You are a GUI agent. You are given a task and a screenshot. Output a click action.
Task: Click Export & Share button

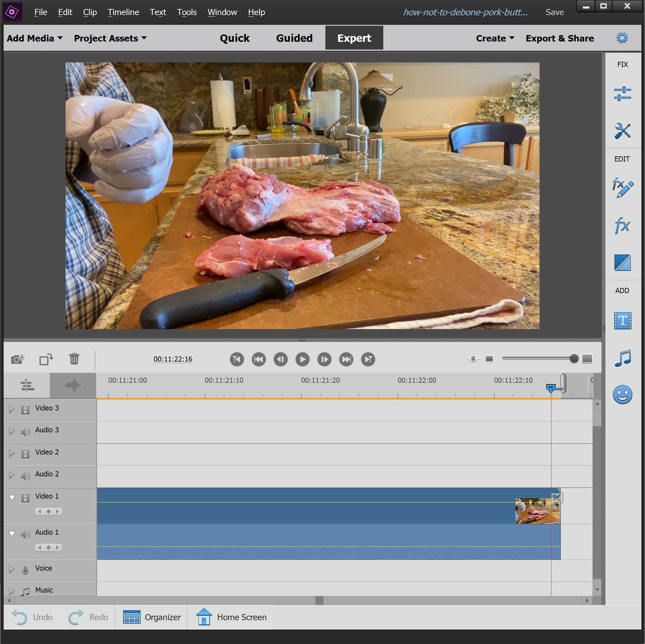[x=559, y=38]
